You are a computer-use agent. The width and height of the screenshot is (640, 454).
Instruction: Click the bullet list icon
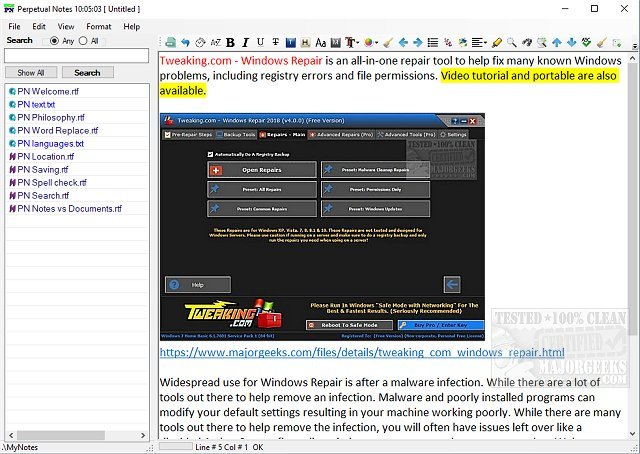tap(433, 42)
